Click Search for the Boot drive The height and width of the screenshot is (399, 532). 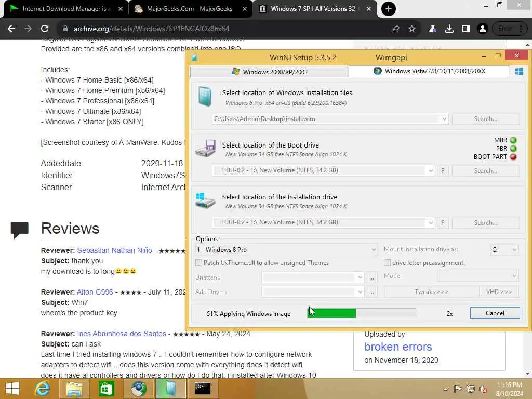point(486,171)
